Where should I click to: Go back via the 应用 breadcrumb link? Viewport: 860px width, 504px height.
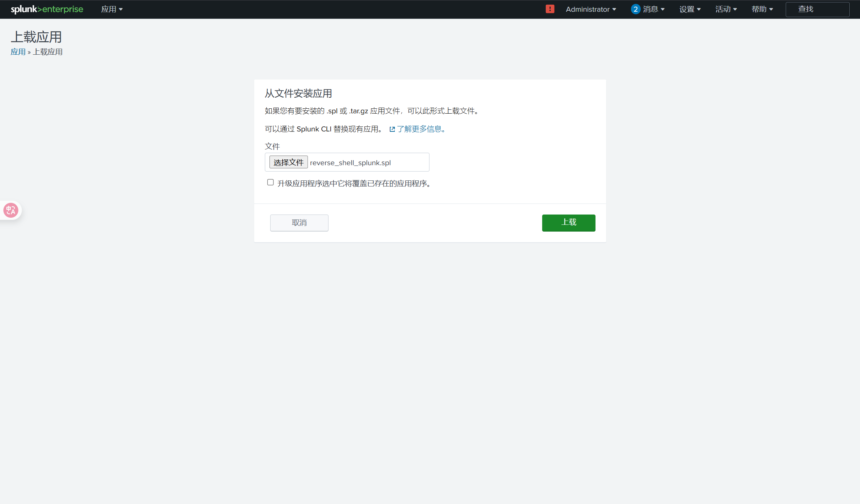[18, 52]
